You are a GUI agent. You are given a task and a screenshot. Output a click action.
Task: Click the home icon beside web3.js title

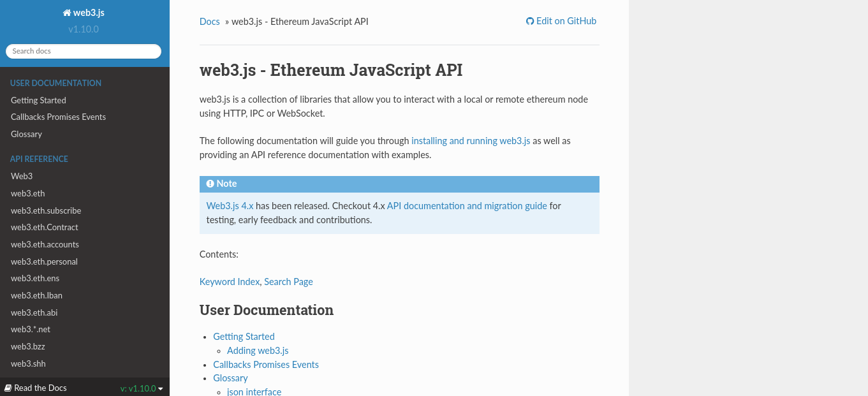tap(66, 13)
